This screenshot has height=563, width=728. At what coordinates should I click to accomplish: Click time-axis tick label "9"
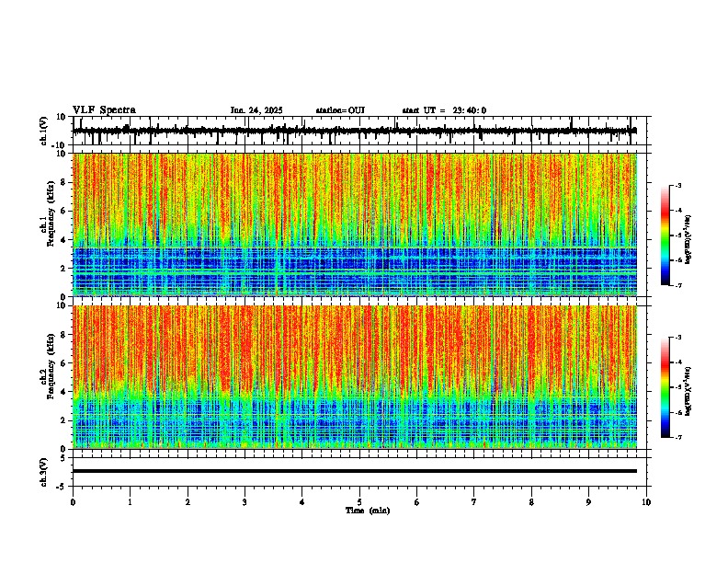pyautogui.click(x=588, y=502)
